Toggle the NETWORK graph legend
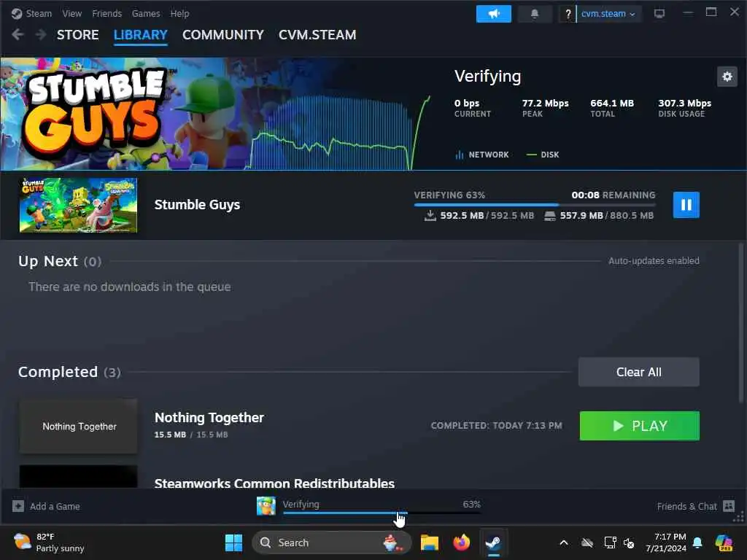The width and height of the screenshot is (747, 560). 482,155
